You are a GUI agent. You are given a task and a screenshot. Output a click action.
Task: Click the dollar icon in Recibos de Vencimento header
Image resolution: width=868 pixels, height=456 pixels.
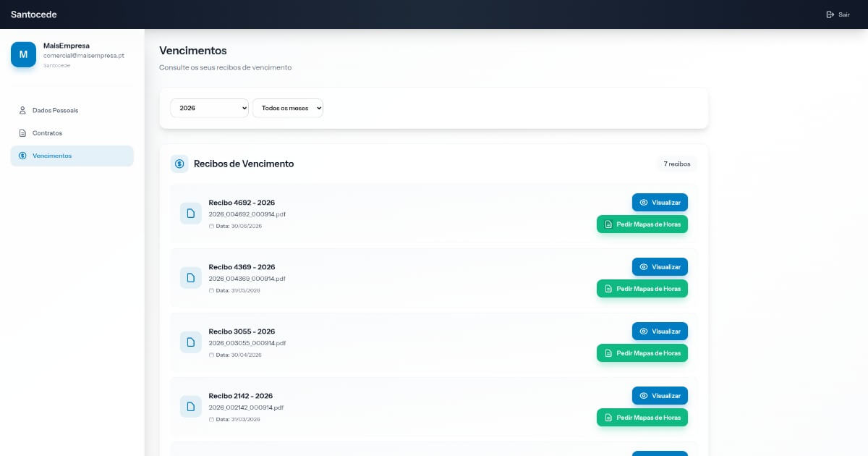click(x=179, y=164)
